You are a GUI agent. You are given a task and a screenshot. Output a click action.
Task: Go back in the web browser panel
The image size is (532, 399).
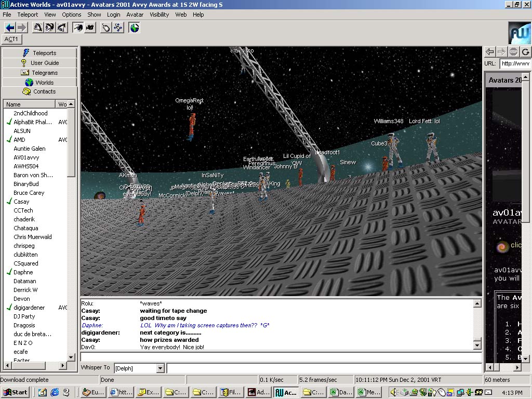click(489, 51)
